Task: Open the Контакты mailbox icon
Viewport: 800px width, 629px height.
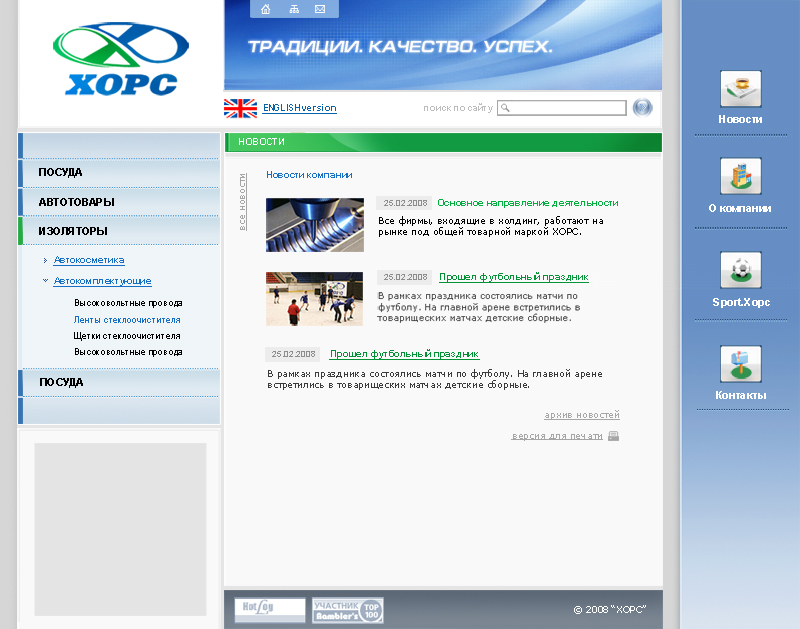Action: point(740,364)
